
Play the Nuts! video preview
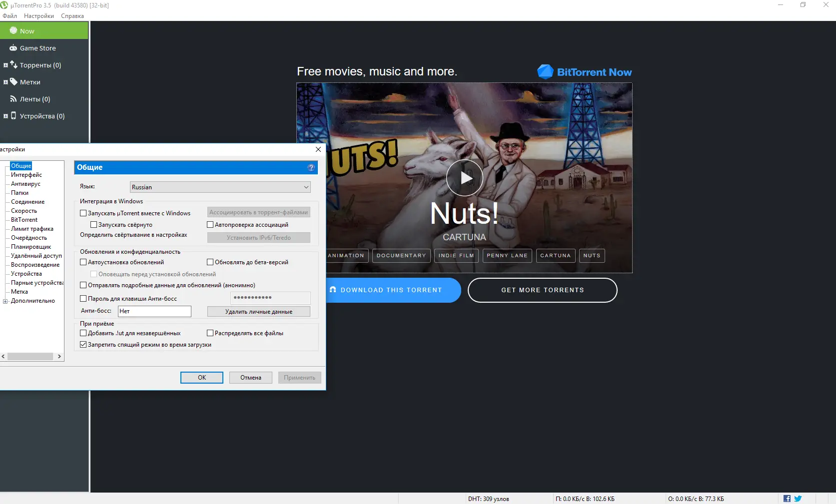coord(465,178)
